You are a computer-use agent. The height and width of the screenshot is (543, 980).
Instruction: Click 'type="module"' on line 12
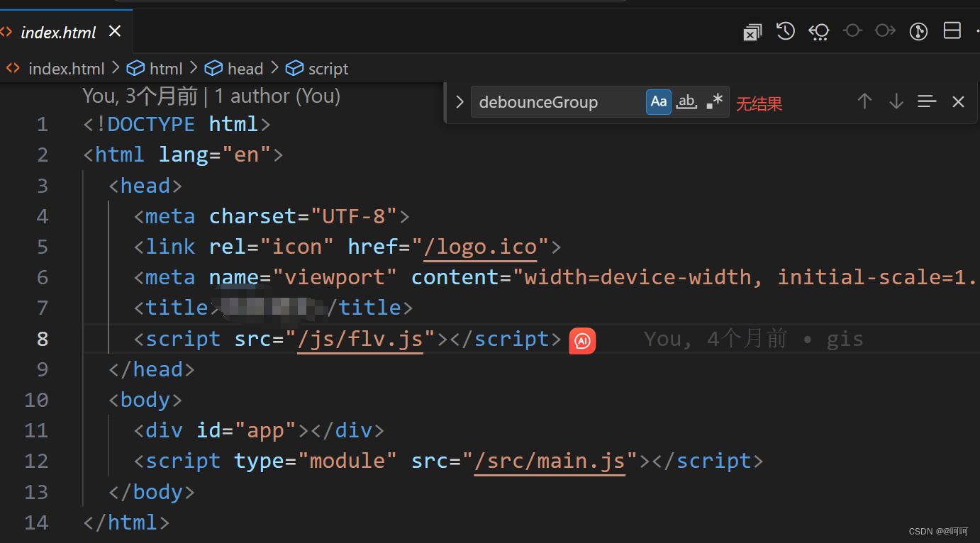click(316, 461)
